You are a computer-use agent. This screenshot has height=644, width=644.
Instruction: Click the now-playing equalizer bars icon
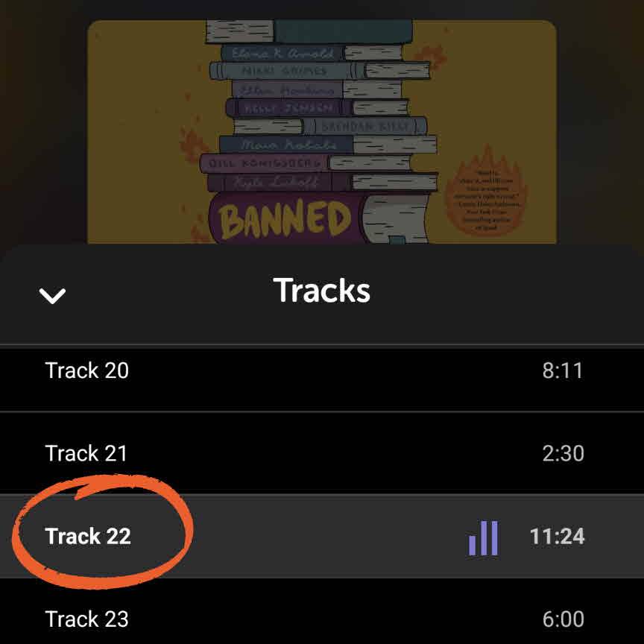[484, 537]
